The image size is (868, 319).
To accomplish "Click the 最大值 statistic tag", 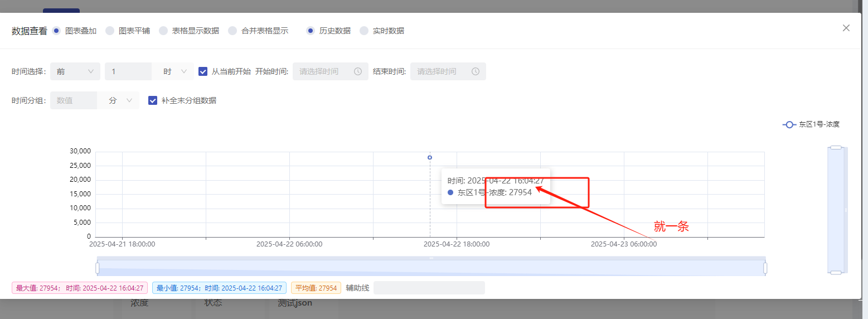I will 80,288.
